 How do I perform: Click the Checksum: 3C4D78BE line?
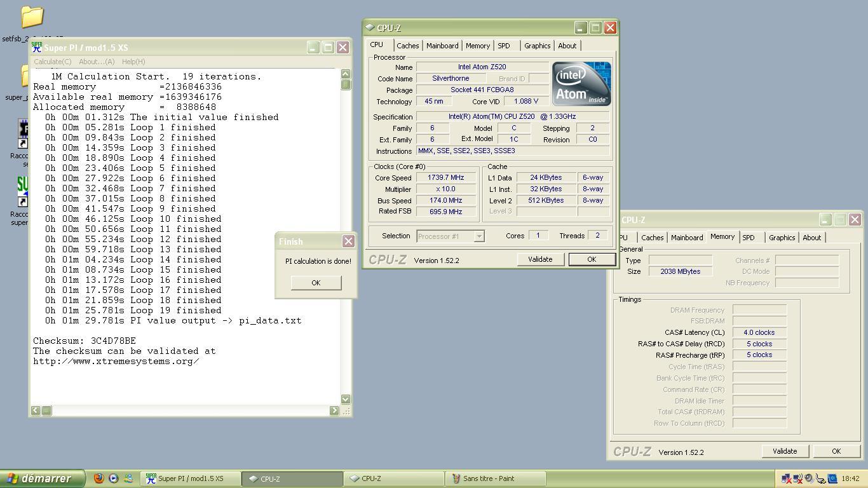click(85, 341)
